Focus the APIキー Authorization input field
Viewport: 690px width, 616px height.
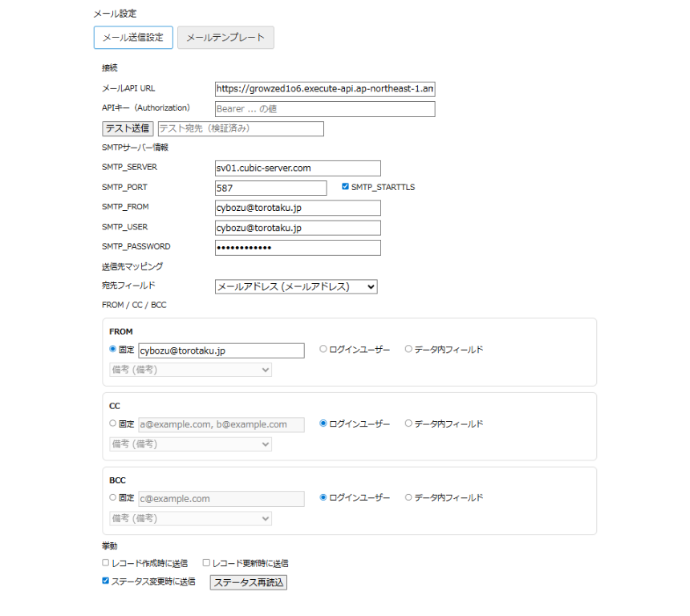325,109
